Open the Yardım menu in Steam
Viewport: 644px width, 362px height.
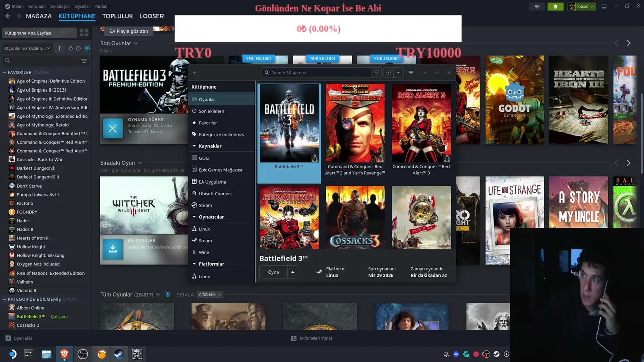pyautogui.click(x=101, y=6)
